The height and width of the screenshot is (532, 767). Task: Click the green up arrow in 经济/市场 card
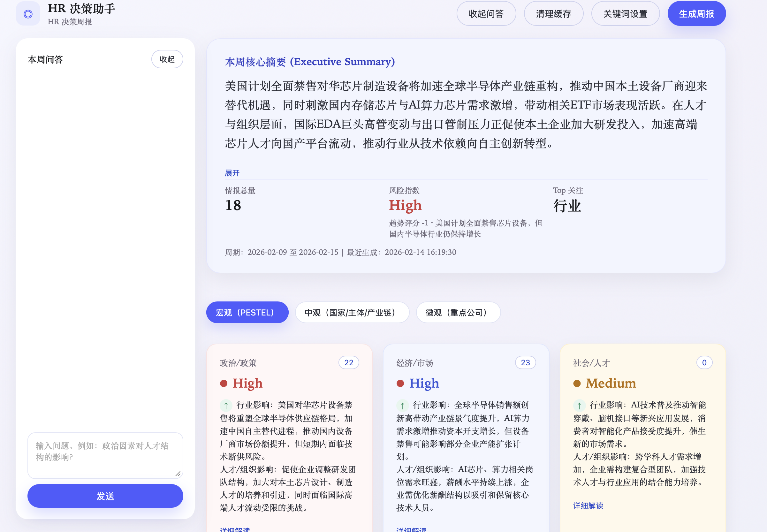pyautogui.click(x=402, y=405)
